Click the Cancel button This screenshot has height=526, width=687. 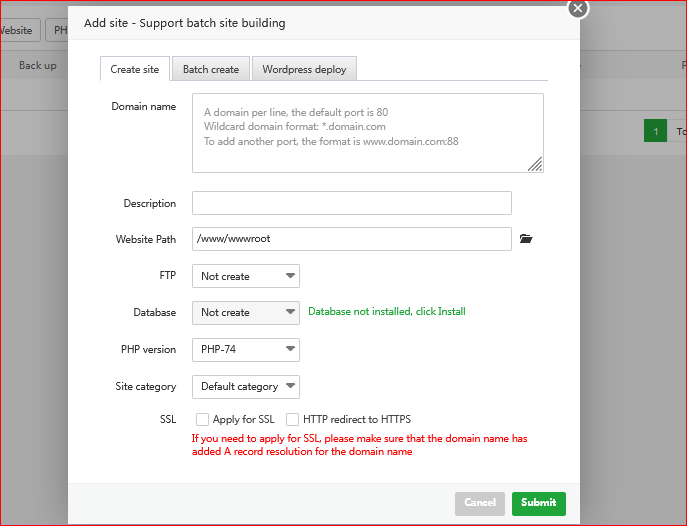pos(480,503)
